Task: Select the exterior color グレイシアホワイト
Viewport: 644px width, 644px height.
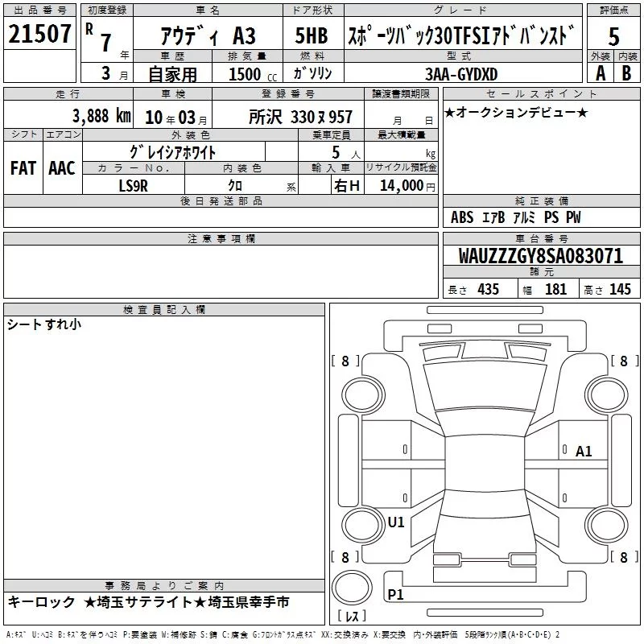Action: 172,152
